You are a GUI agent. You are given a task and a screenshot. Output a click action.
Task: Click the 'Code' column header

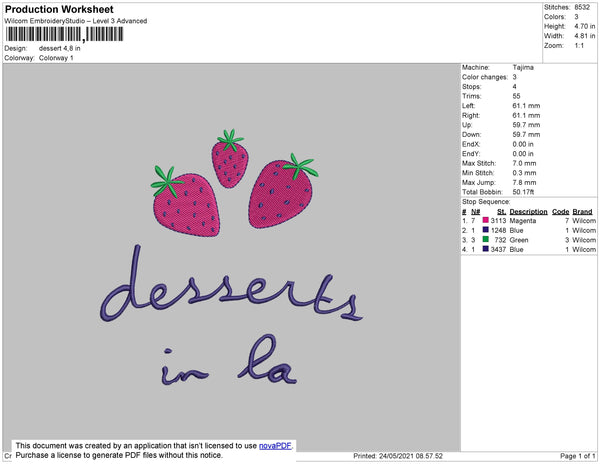561,212
